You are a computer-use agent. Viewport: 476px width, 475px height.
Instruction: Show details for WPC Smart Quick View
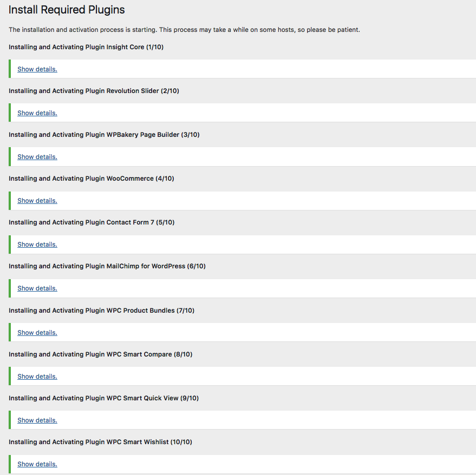[x=37, y=420]
